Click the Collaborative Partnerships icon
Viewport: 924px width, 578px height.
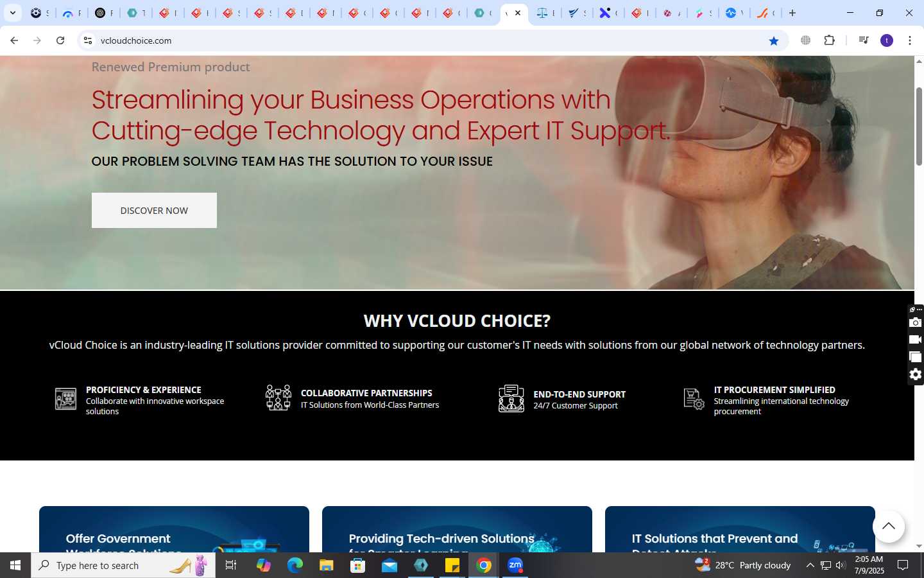coord(278,398)
